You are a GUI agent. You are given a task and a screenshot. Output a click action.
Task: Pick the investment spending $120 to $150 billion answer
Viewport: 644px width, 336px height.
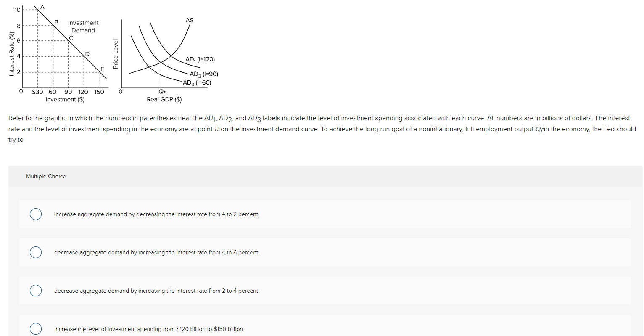click(x=36, y=329)
